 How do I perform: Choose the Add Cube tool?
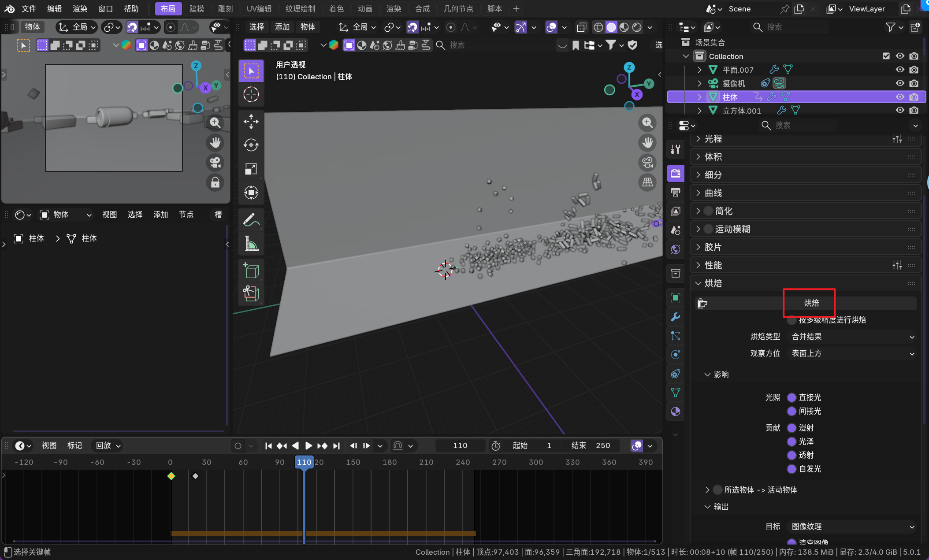point(251,270)
